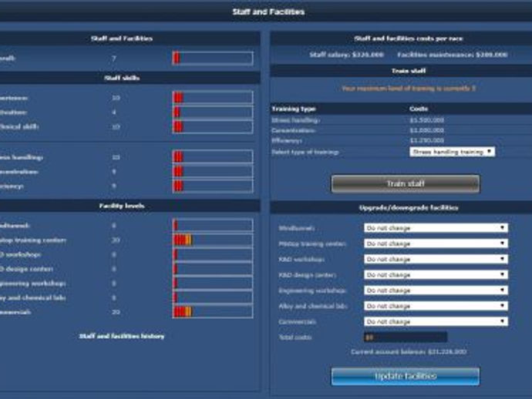Click the page title Staff and Facilities
The width and height of the screenshot is (532, 399).
pyautogui.click(x=268, y=12)
